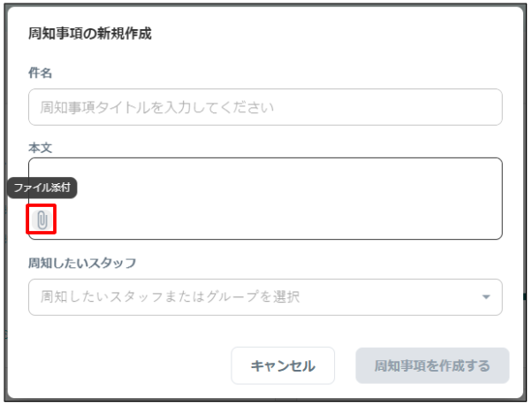Click inside the 本文 body text area
This screenshot has height=407, width=532.
tap(265, 198)
